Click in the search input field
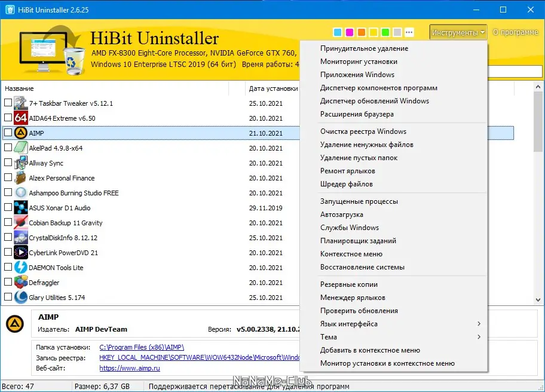This screenshot has height=392, width=545. [x=515, y=71]
